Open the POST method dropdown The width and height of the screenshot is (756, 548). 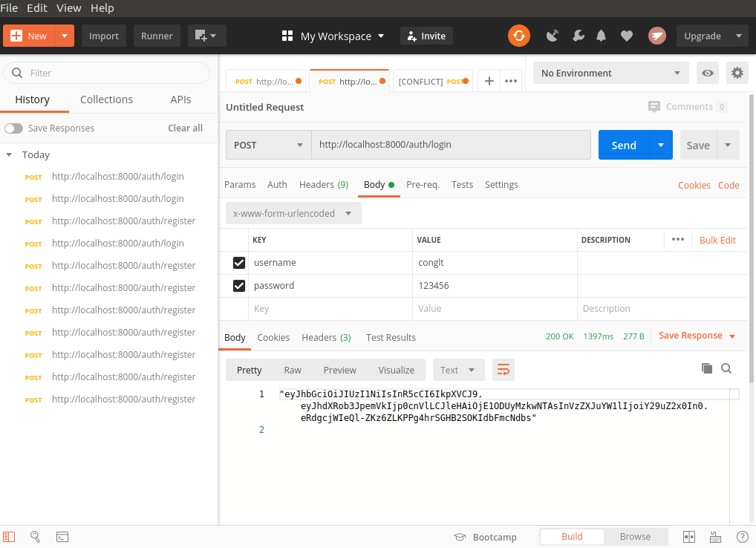pyautogui.click(x=268, y=145)
